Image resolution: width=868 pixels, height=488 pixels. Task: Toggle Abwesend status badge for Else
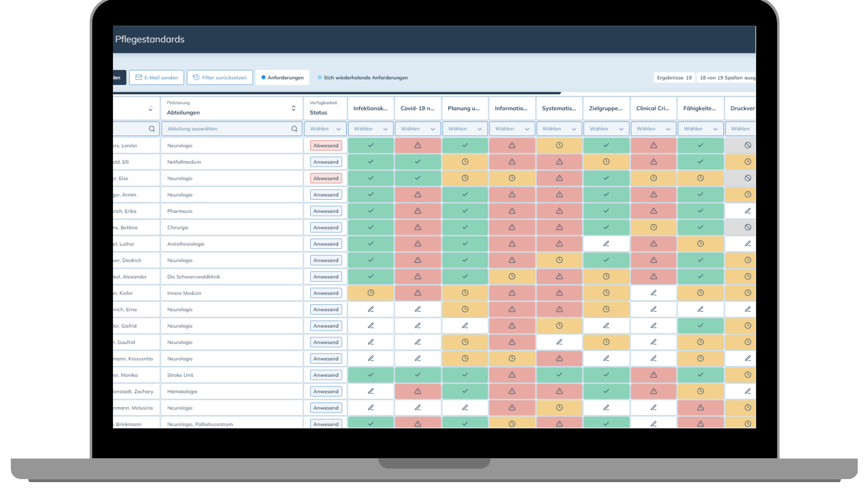tap(325, 178)
